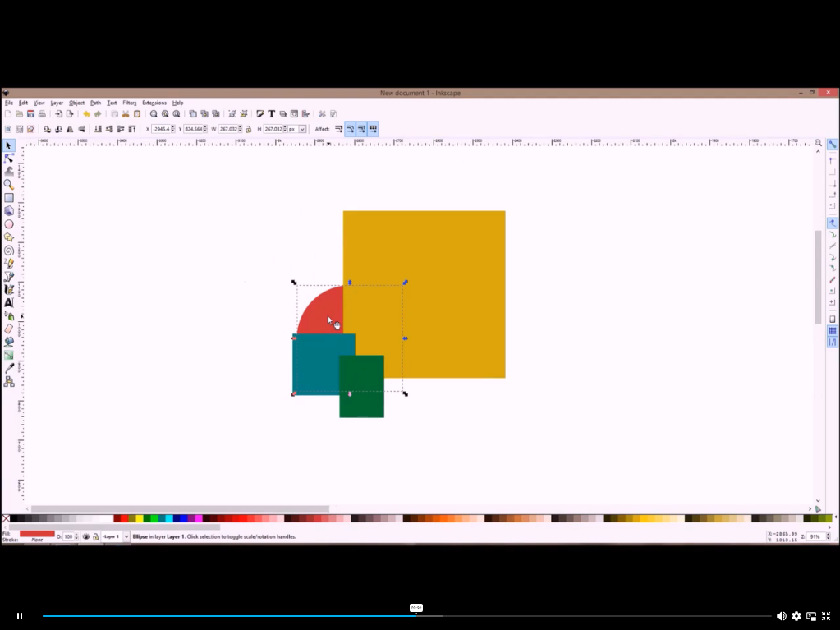Image resolution: width=840 pixels, height=630 pixels.
Task: Open the Object menu
Action: [76, 102]
